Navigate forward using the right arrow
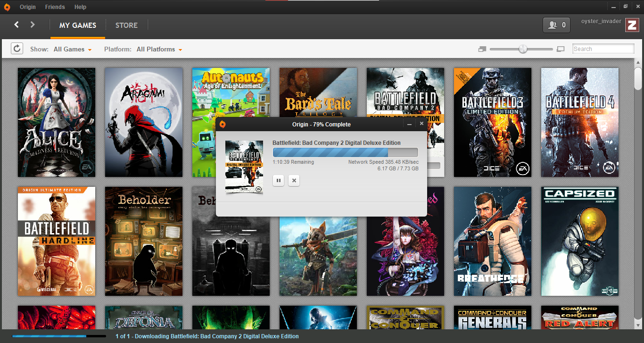The width and height of the screenshot is (644, 343). click(32, 25)
